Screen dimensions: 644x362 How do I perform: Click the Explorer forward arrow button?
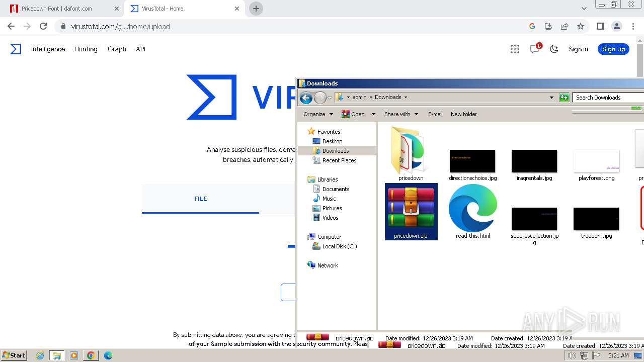320,98
